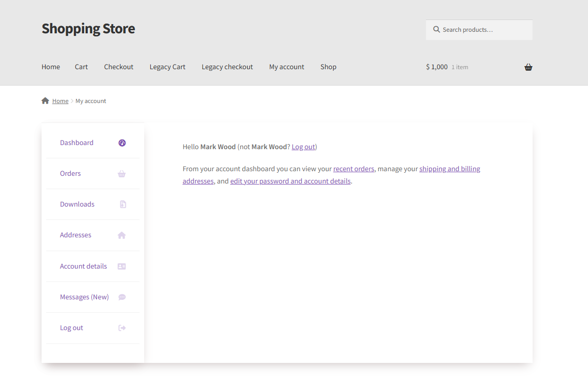The height and width of the screenshot is (387, 588).
Task: Select My account in navigation bar
Action: pos(286,67)
